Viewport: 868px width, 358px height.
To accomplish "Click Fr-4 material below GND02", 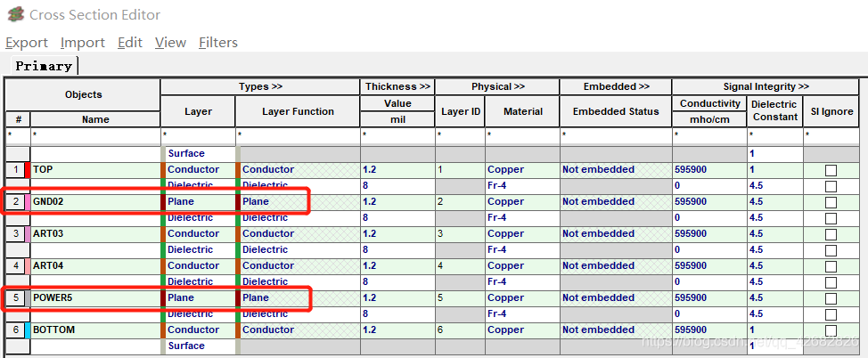I will click(522, 218).
